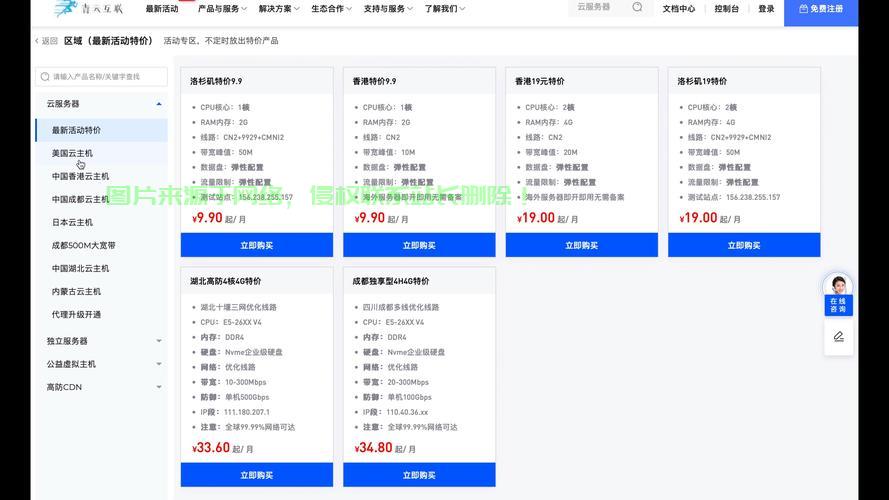Click search icon in sidebar product filter
Viewport: 889px width, 500px height.
tap(45, 76)
